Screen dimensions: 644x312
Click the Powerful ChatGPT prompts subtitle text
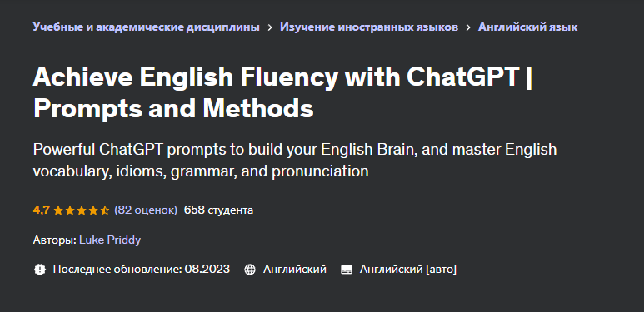pos(294,161)
